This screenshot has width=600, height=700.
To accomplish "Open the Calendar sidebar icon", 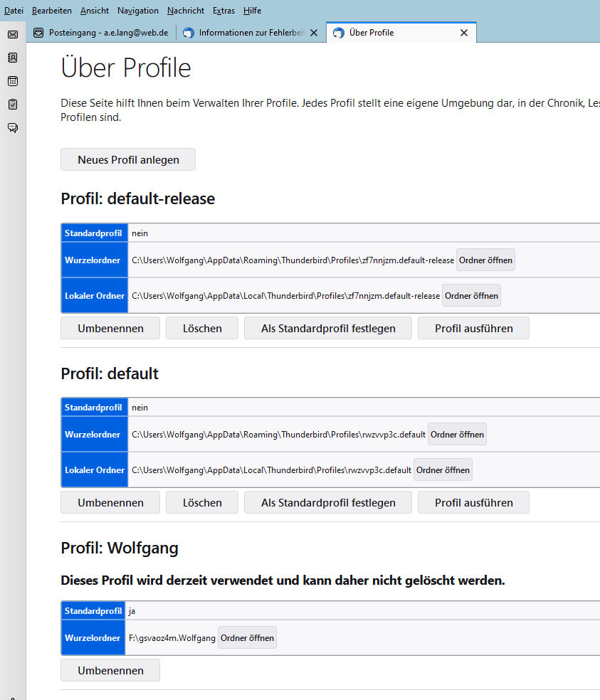I will coord(13,81).
